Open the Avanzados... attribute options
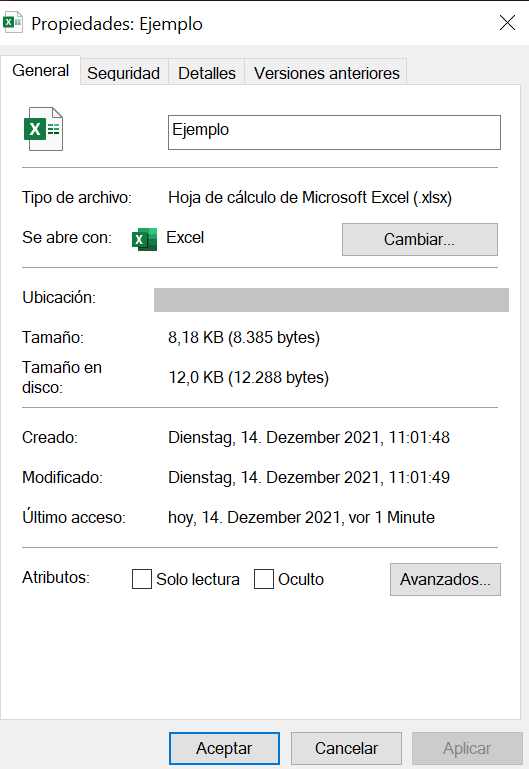Viewport: 529px width, 769px height. click(x=445, y=579)
